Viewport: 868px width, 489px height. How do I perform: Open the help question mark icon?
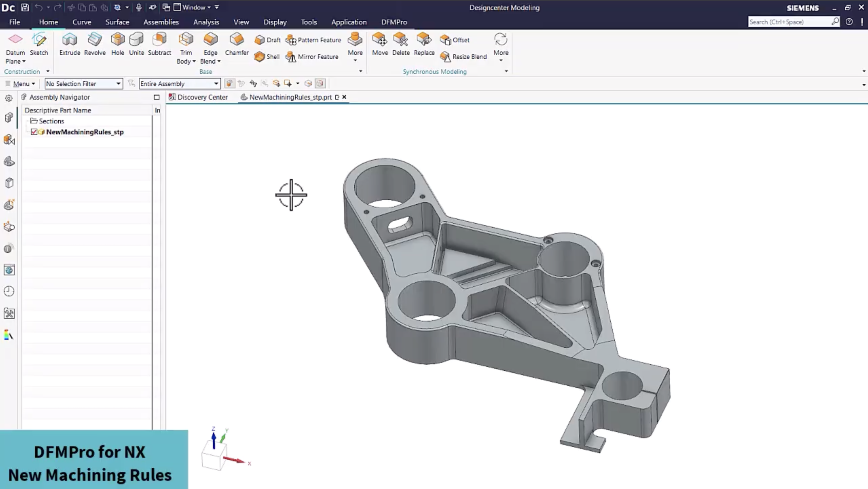tap(849, 22)
